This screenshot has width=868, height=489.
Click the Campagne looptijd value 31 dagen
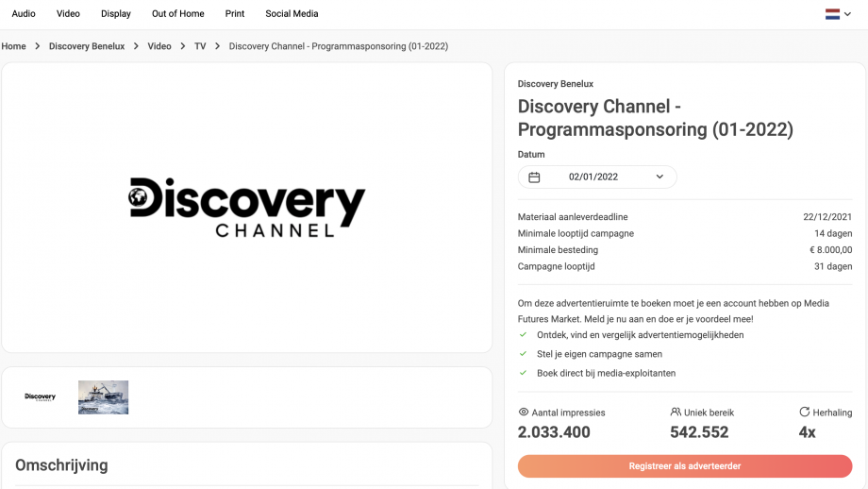point(833,266)
